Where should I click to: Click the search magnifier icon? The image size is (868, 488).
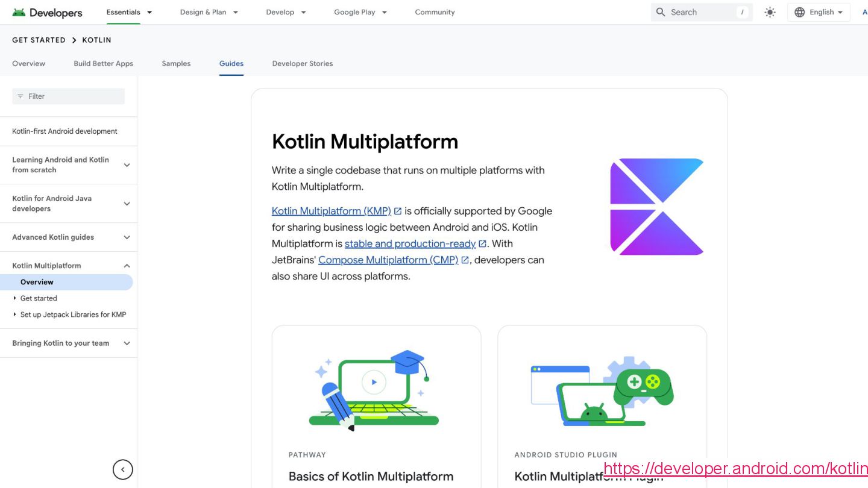point(661,12)
